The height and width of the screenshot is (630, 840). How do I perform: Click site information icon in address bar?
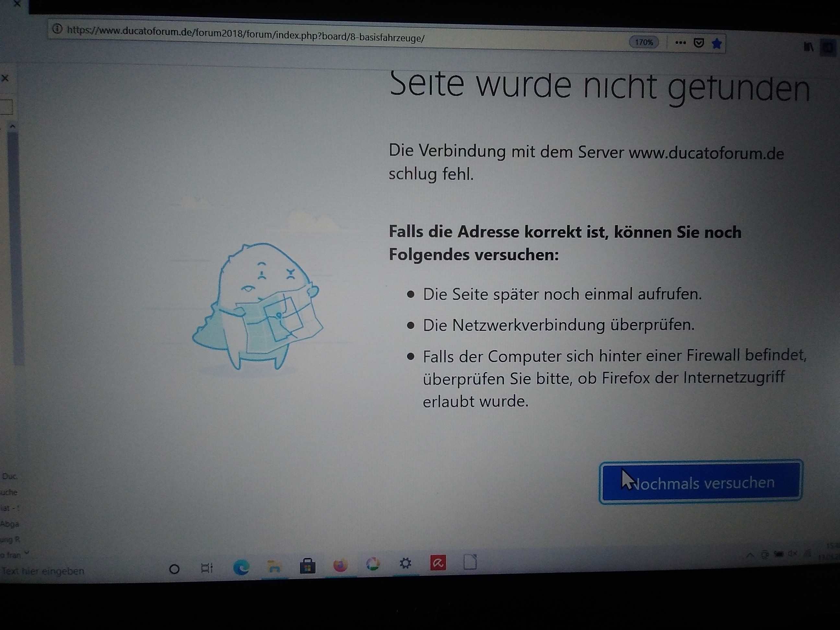click(57, 29)
